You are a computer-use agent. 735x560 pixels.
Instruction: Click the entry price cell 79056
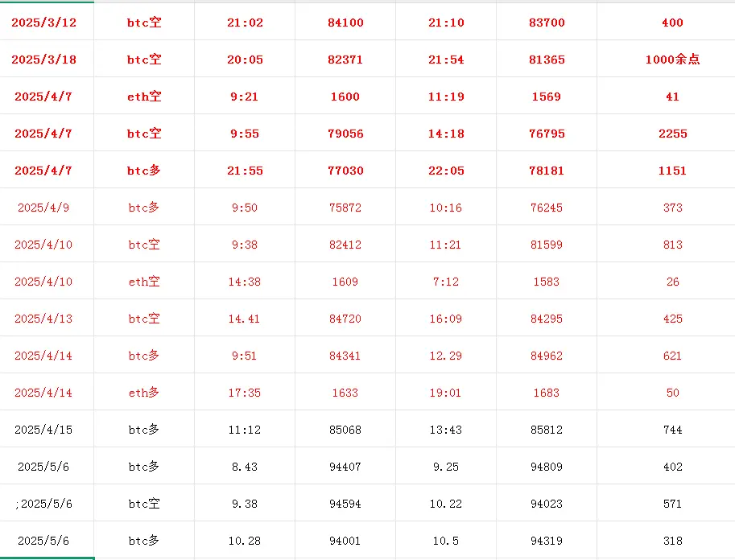point(345,133)
